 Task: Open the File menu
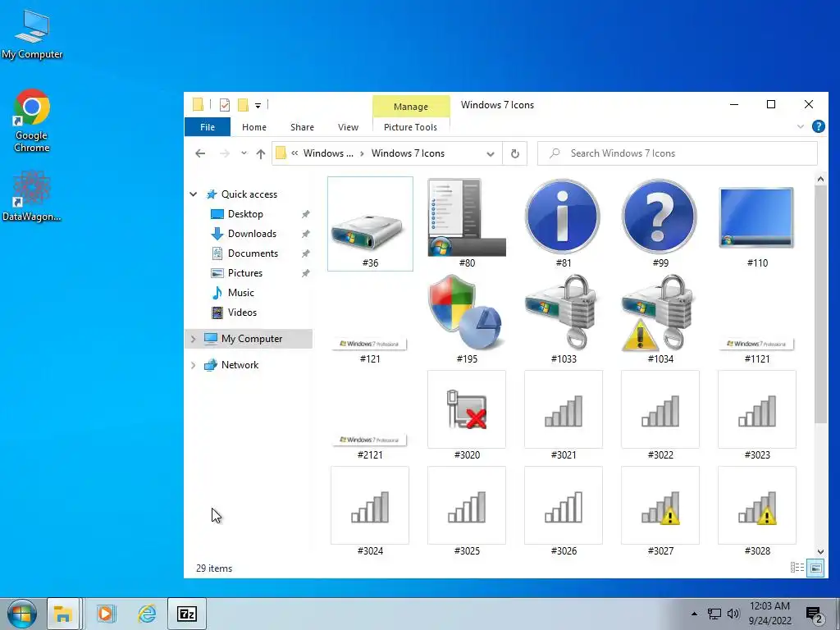(208, 127)
